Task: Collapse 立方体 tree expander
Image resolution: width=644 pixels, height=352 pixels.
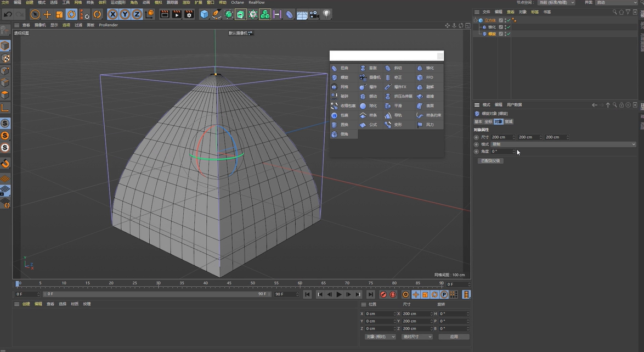Action: pos(476,20)
